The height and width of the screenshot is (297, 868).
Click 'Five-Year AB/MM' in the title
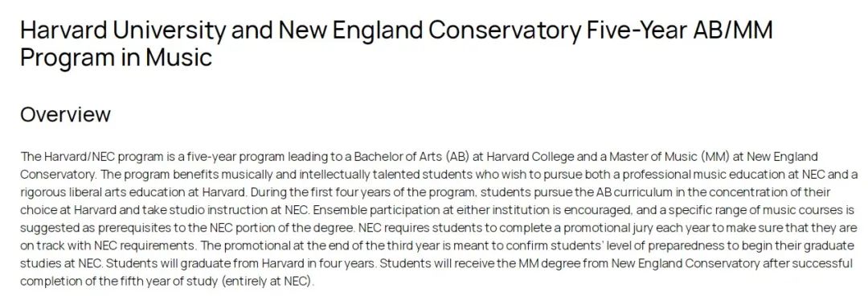point(678,31)
